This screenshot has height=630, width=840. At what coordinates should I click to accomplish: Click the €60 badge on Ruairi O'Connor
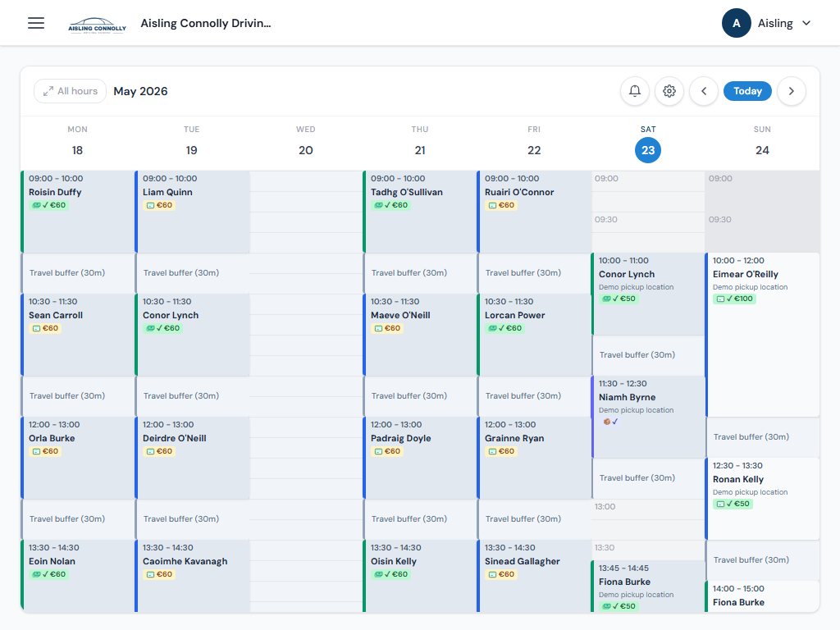(501, 205)
